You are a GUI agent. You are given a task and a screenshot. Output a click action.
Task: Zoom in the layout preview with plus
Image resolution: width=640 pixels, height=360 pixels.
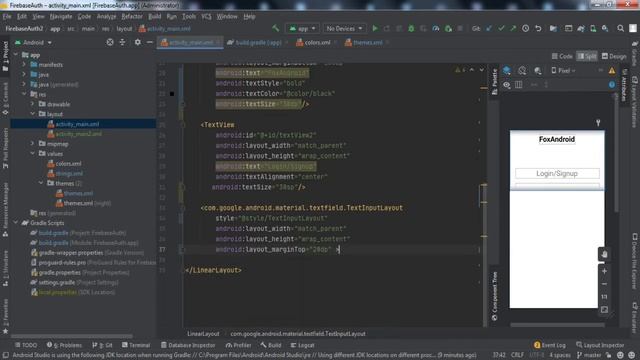click(x=604, y=271)
